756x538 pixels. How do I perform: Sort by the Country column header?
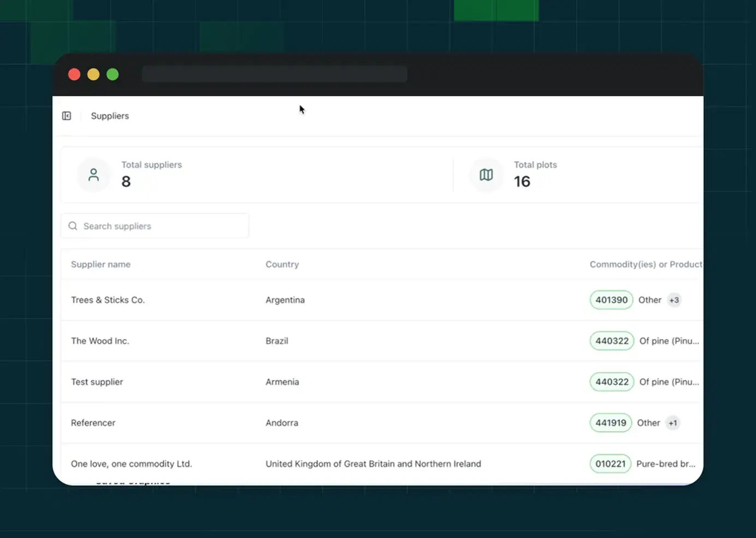click(x=282, y=264)
